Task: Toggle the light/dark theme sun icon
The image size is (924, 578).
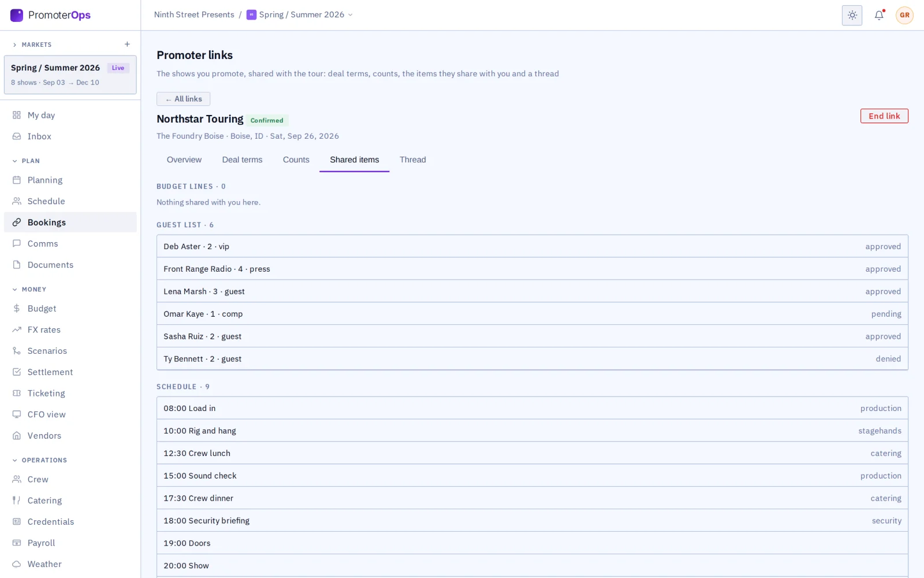Action: click(x=852, y=15)
